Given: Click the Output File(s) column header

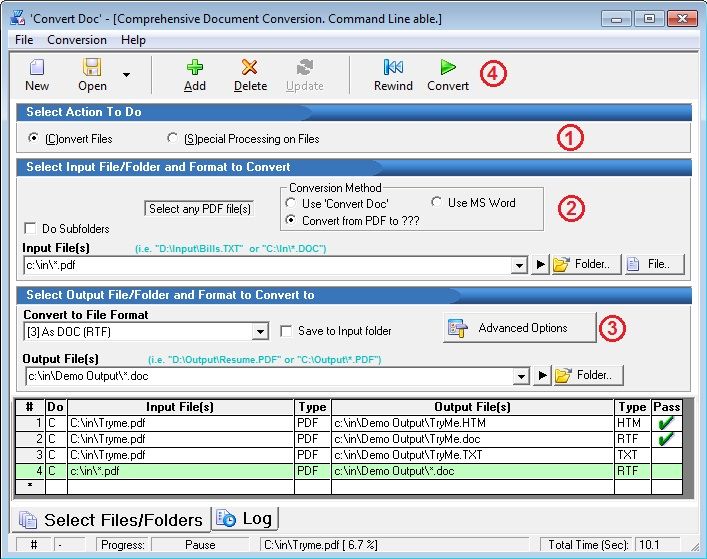Looking at the screenshot, I should click(473, 407).
